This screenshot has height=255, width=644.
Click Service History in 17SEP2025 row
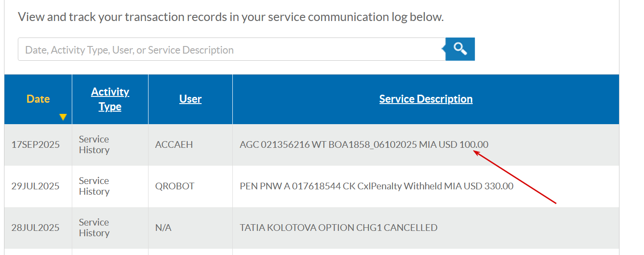tap(94, 145)
